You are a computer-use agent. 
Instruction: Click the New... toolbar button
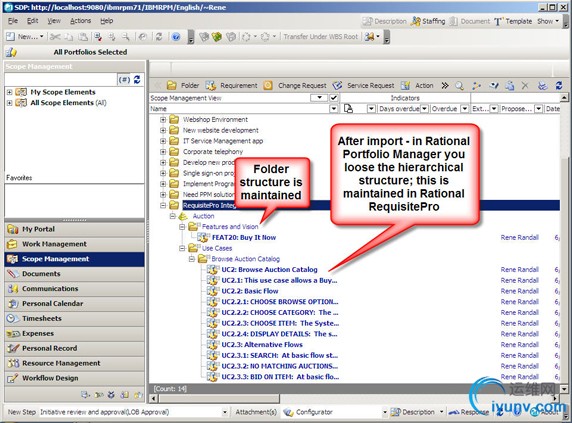coord(25,36)
